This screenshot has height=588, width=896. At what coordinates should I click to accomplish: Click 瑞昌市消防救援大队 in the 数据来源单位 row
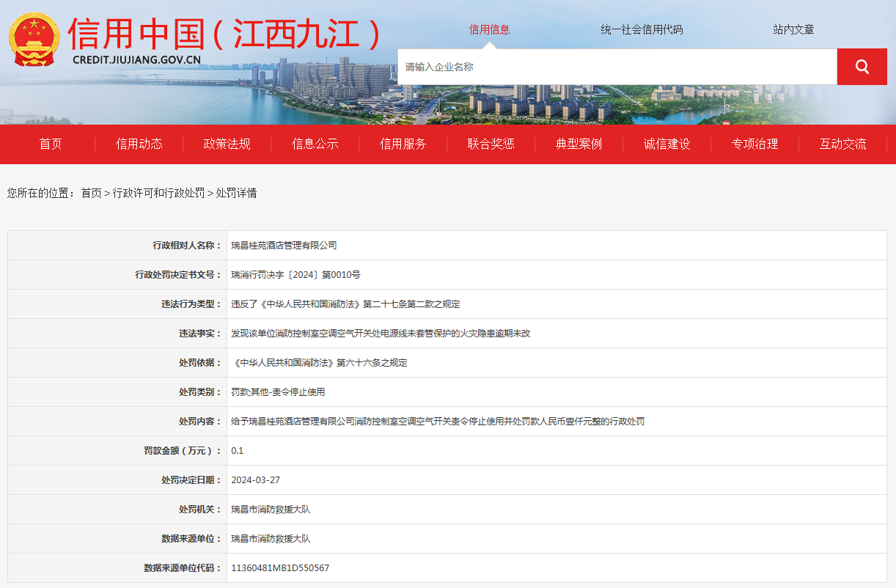tap(271, 539)
